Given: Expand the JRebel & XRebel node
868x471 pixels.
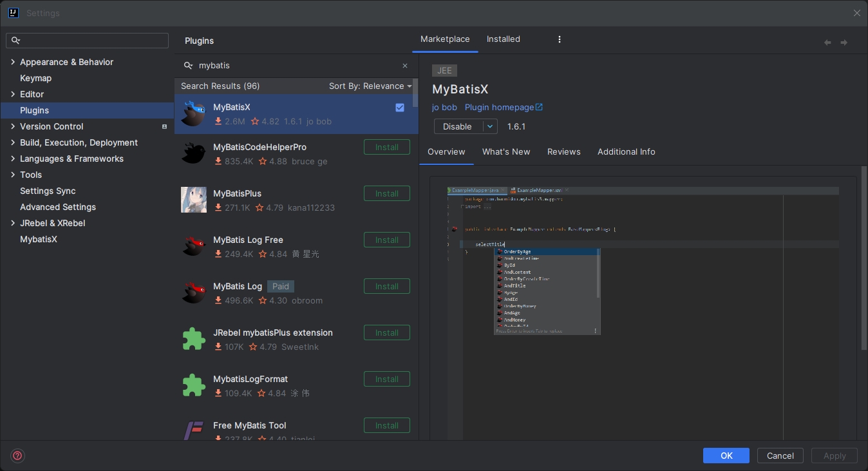Looking at the screenshot, I should (x=13, y=223).
